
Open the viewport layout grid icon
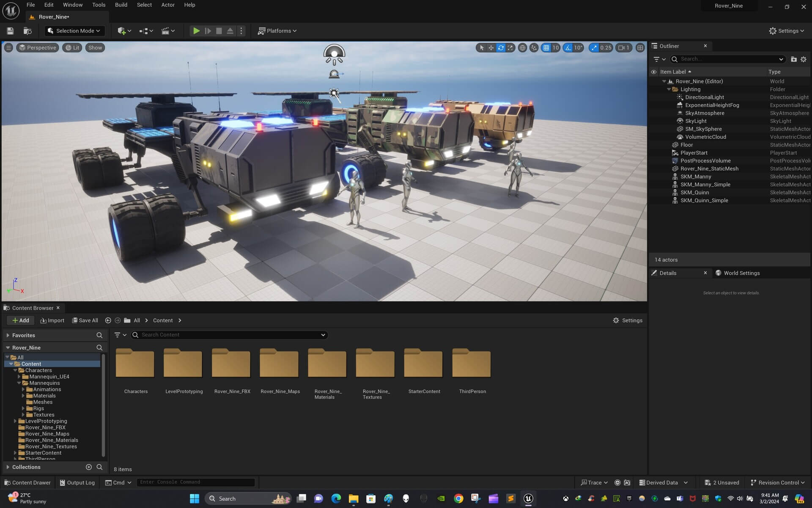640,48
